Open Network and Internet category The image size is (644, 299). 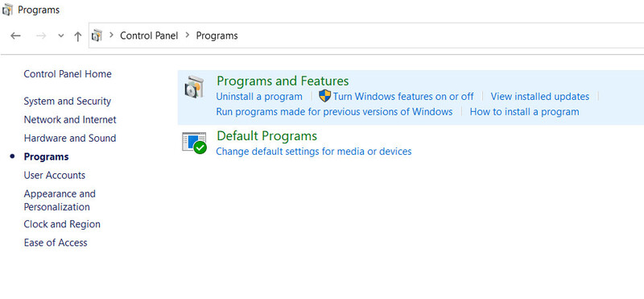point(70,120)
